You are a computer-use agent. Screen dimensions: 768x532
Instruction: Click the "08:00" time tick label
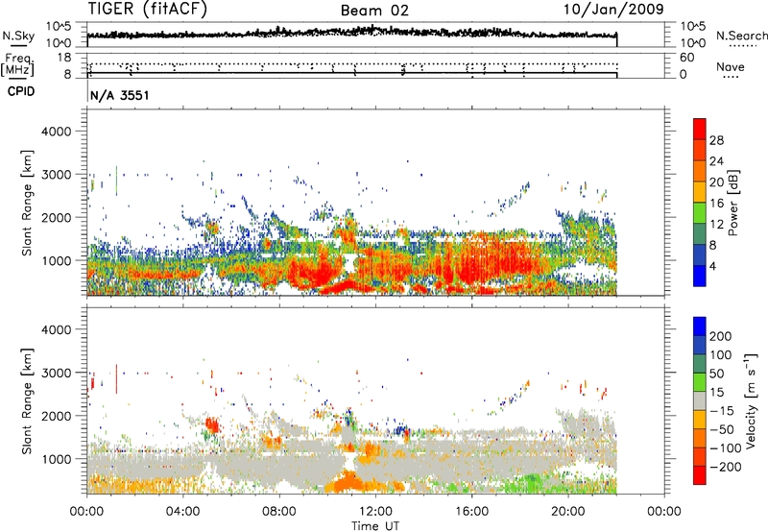tap(279, 512)
